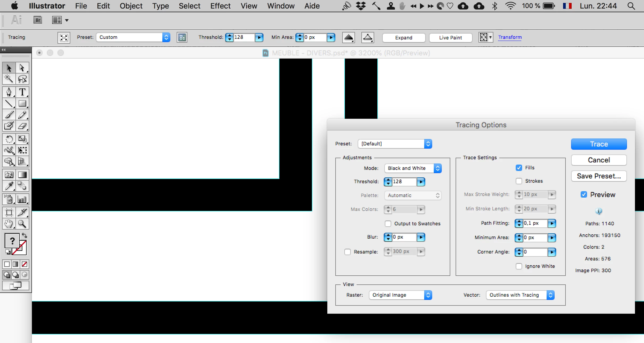Enable the Strokes checkbox

point(519,181)
